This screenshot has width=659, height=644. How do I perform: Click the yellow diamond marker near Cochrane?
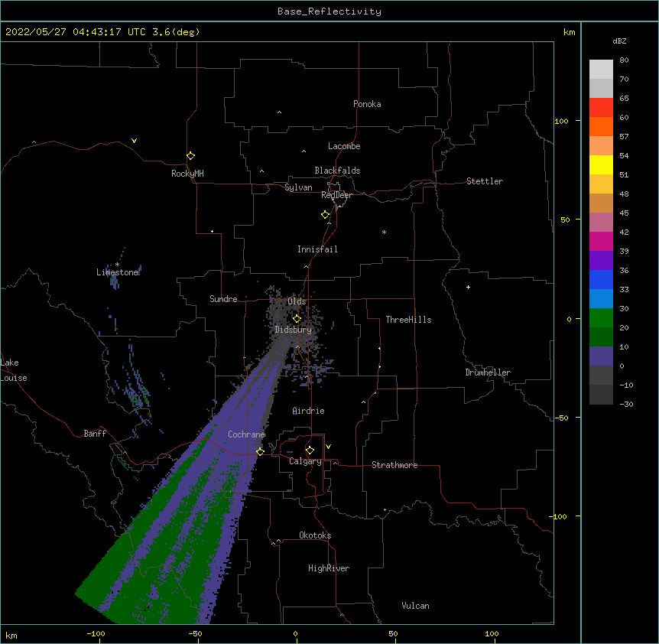(261, 451)
